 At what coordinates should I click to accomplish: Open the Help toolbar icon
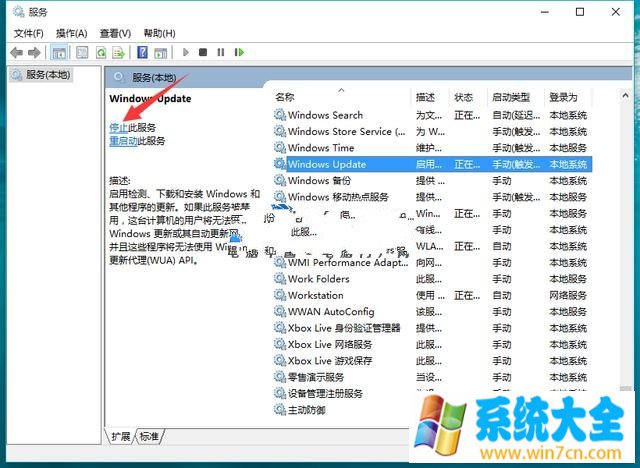tap(142, 52)
